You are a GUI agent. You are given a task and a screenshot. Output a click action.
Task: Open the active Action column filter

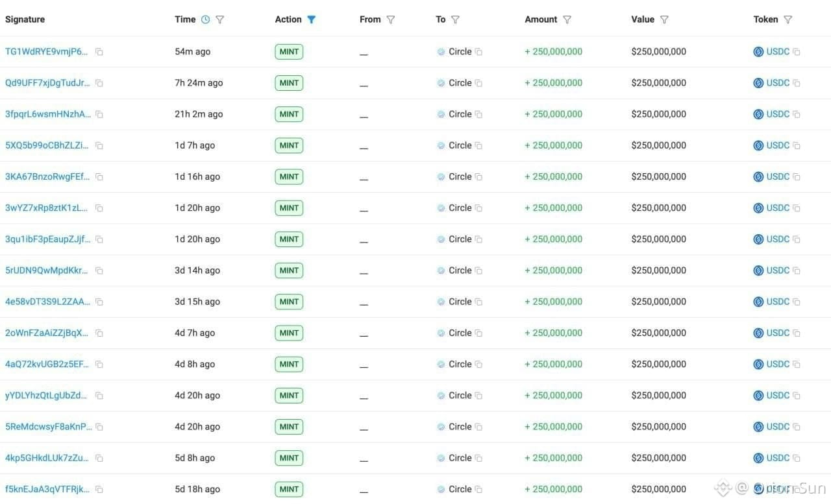point(312,19)
